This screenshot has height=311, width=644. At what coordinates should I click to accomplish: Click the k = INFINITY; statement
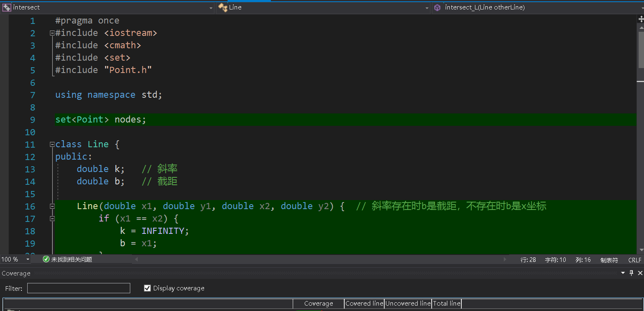coord(155,231)
